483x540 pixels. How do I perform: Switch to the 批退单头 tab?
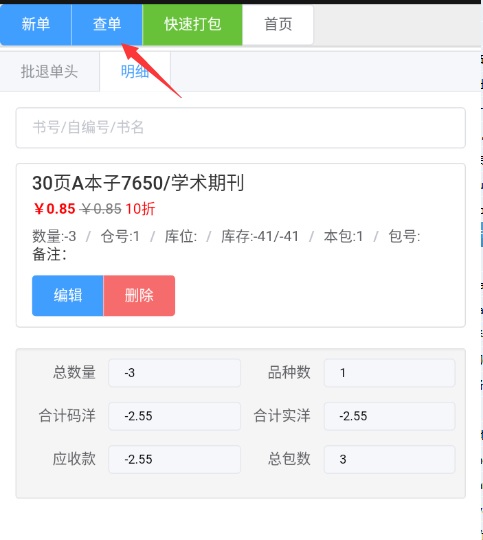pyautogui.click(x=49, y=72)
